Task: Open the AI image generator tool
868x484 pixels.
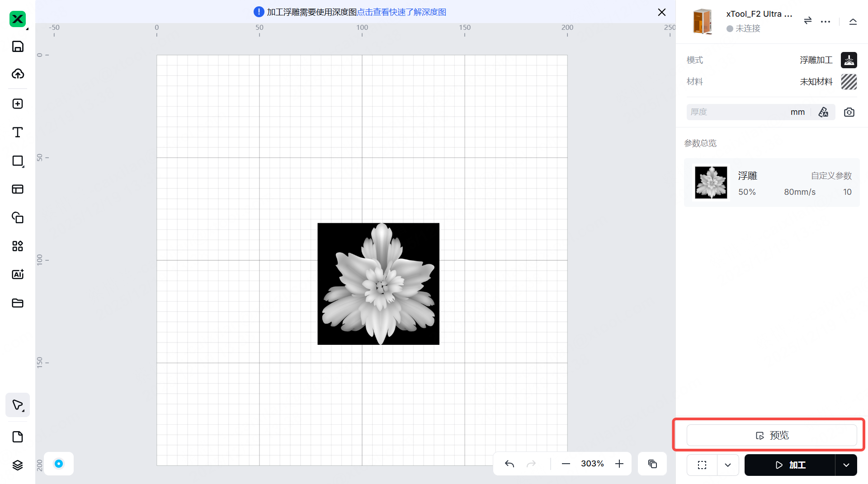Action: click(18, 274)
